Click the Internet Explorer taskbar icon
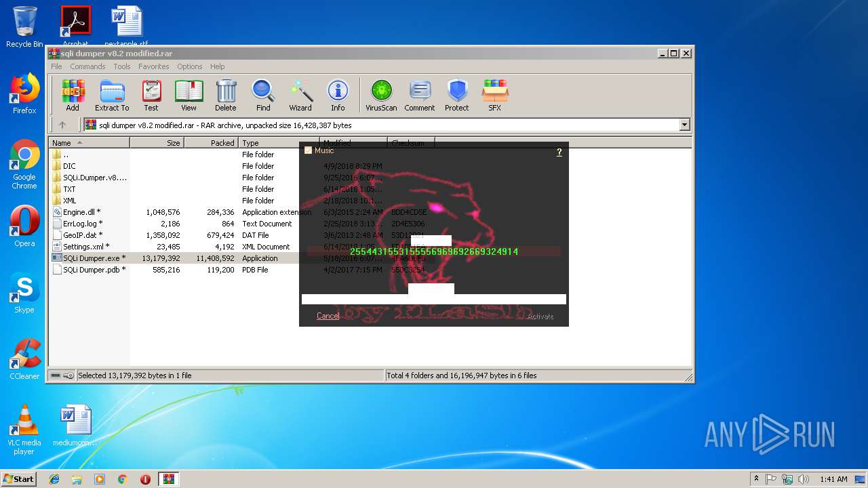Image resolution: width=868 pixels, height=488 pixels. [54, 479]
